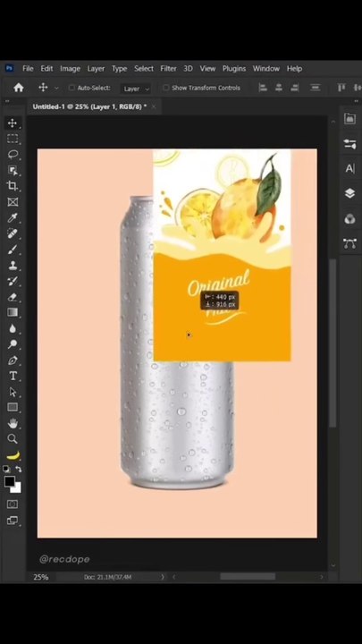Open the 3D menu
Viewport: 362px width, 644px height.
coord(188,69)
